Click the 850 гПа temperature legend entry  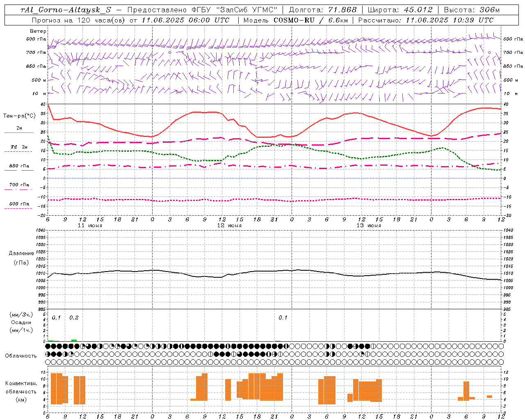pos(19,166)
